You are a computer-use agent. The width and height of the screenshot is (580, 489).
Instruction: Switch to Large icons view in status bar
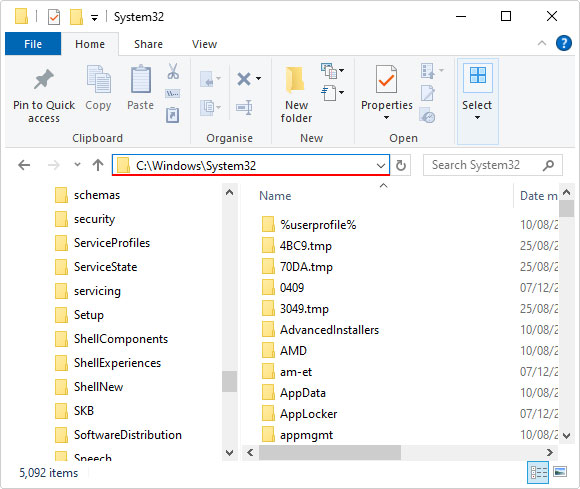click(x=560, y=472)
